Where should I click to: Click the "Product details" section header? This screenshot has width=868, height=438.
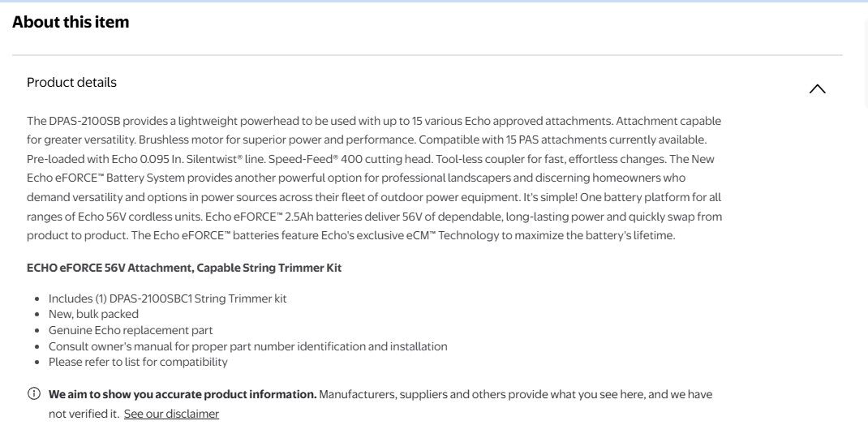[x=71, y=83]
